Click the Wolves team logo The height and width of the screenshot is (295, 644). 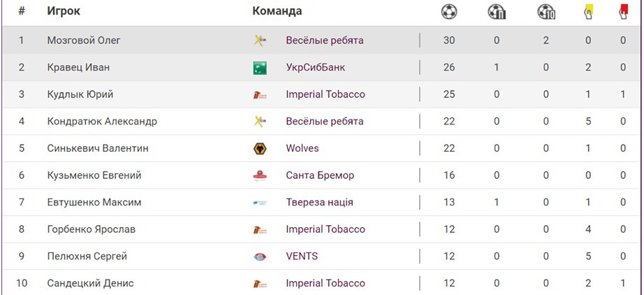(x=260, y=148)
